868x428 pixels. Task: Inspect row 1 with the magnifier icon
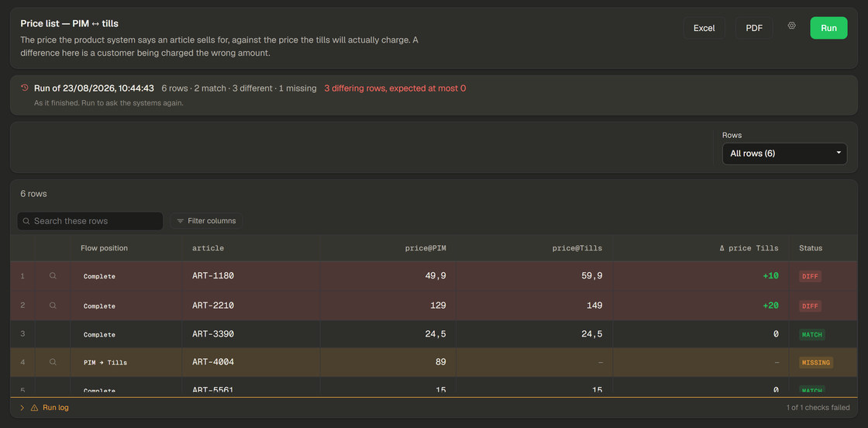(53, 276)
